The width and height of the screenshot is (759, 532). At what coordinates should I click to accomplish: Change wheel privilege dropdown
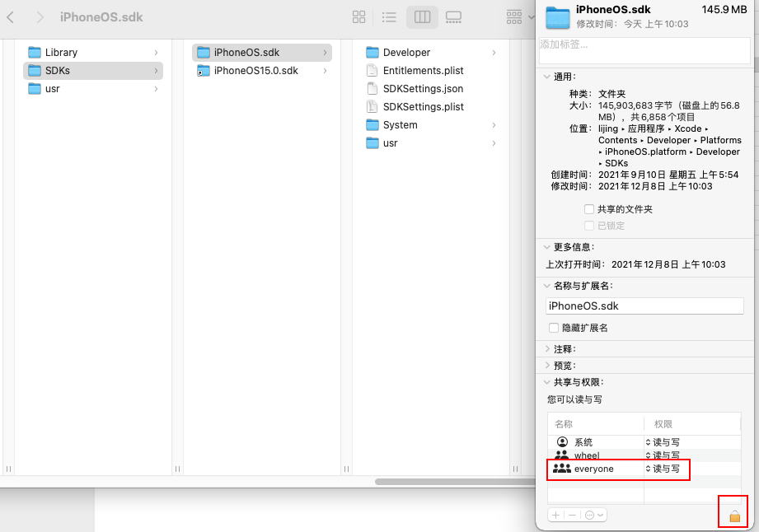[663, 455]
